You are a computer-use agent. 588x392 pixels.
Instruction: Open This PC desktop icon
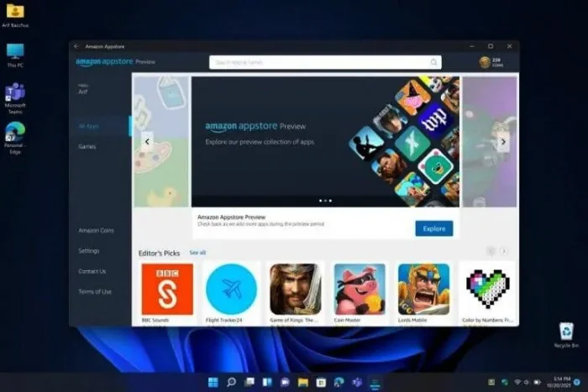15,55
